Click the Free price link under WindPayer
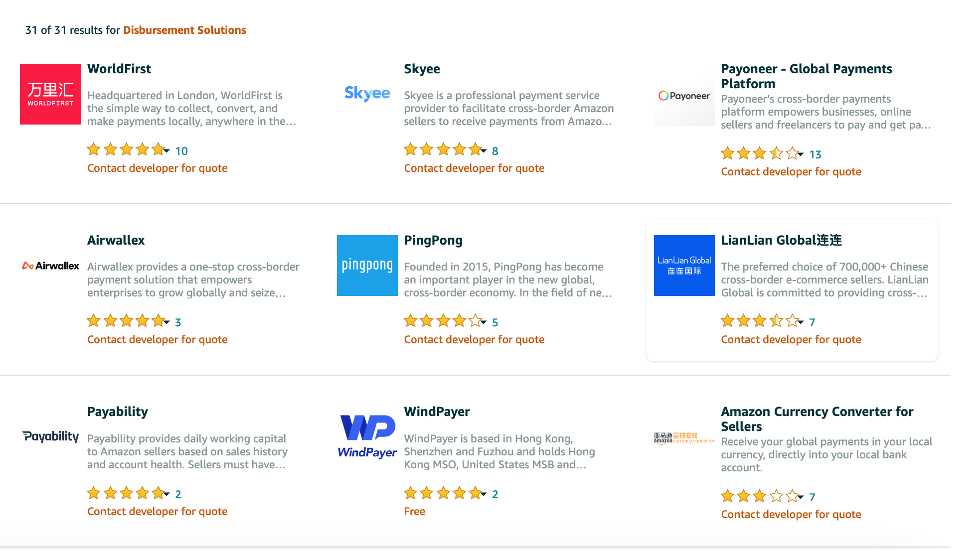Viewport: 980px width, 550px height. (x=415, y=511)
